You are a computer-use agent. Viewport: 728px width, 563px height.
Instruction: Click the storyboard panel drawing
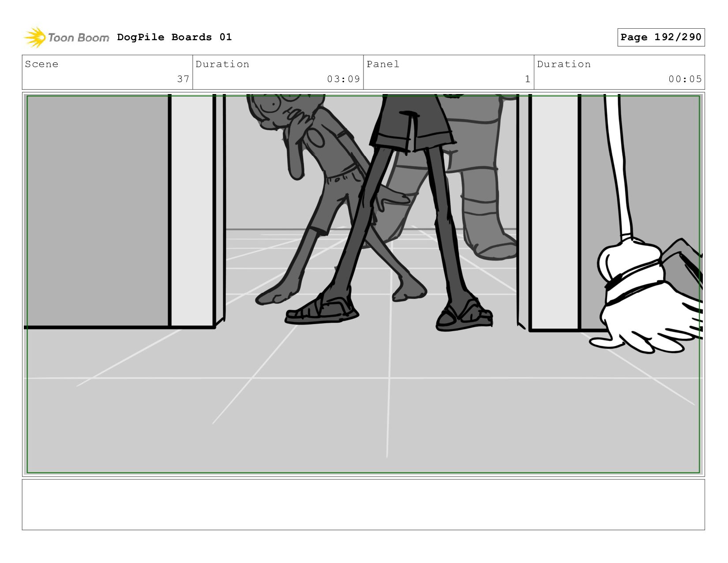pos(363,284)
